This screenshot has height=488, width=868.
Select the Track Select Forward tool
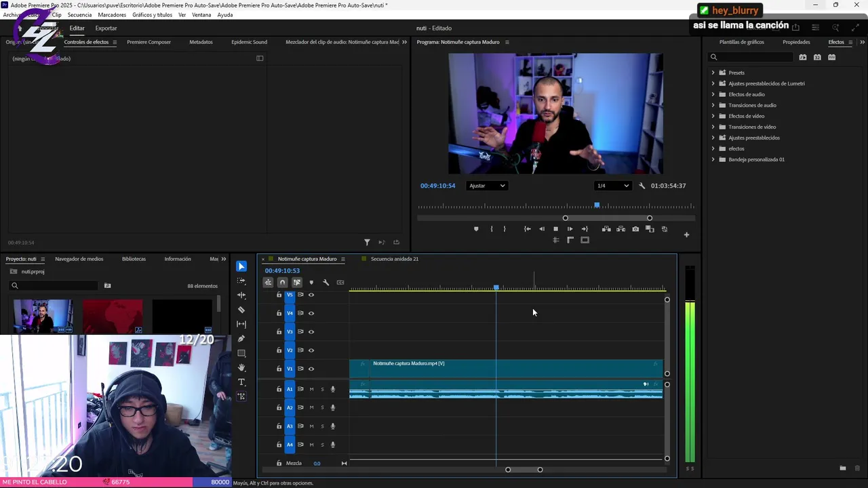point(241,281)
